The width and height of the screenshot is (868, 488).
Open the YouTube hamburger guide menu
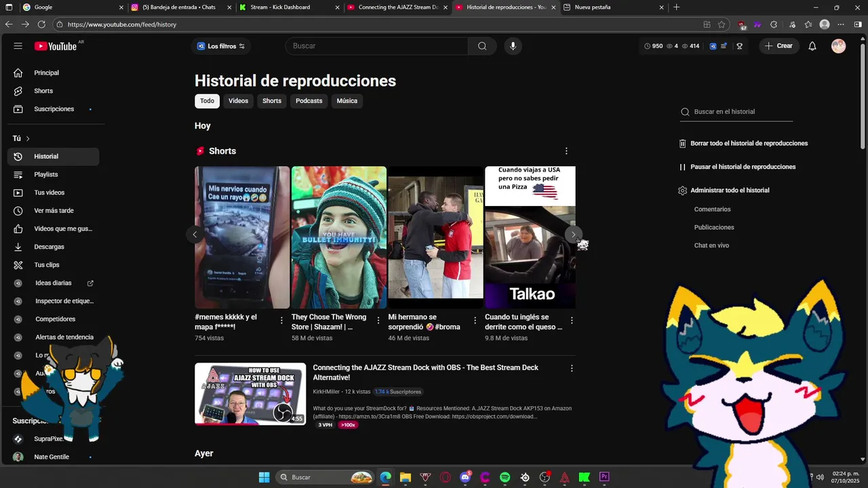[18, 46]
